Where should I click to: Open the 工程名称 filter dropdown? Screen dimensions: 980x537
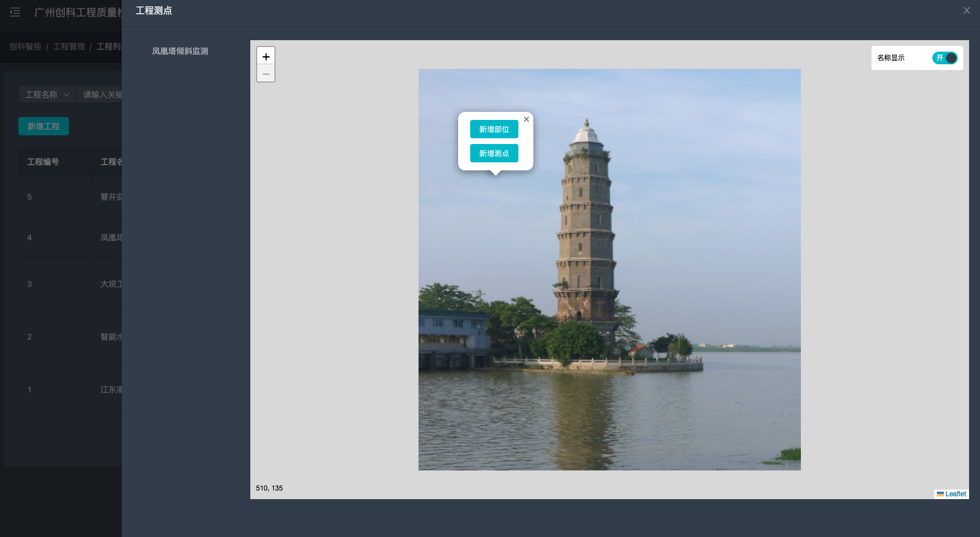click(x=47, y=95)
